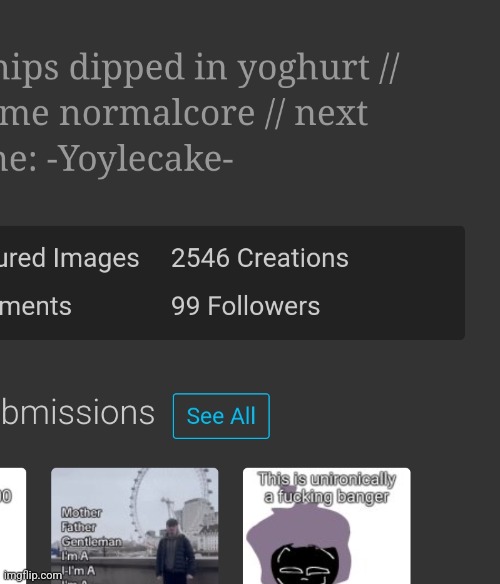Click the man standing in the meme

pyautogui.click(x=174, y=551)
